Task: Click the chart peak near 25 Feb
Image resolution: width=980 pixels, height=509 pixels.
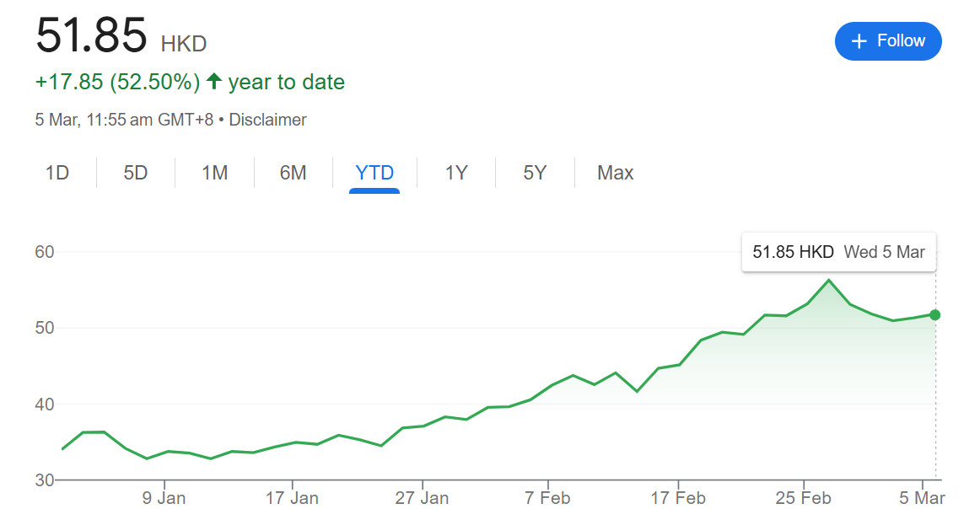Action: (x=828, y=280)
